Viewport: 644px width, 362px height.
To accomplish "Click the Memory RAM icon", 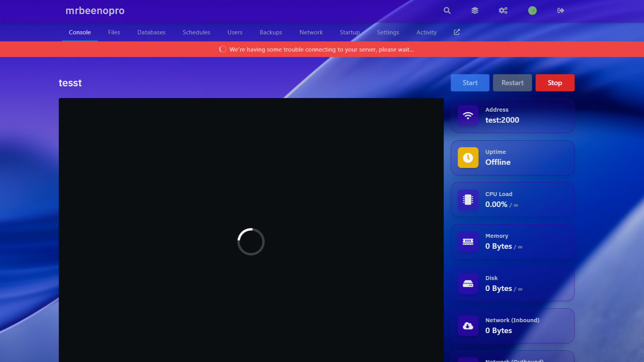I will click(468, 242).
